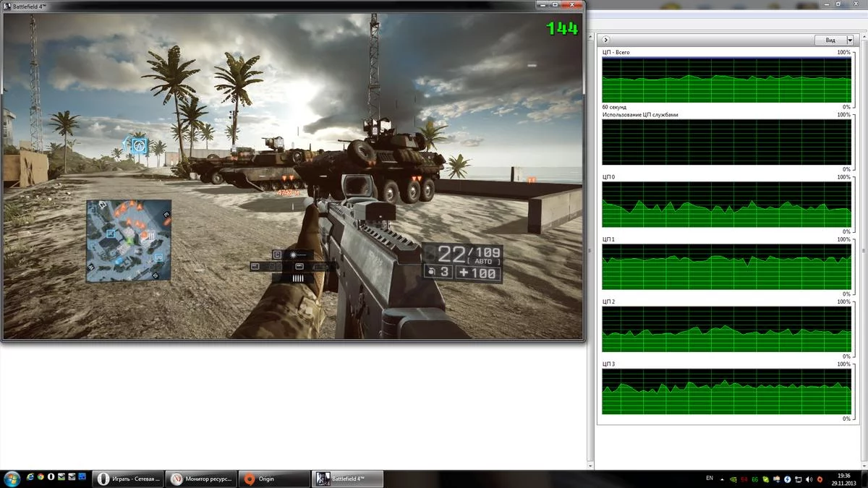
Task: Click the green 144 FPS counter
Action: pyautogui.click(x=562, y=28)
